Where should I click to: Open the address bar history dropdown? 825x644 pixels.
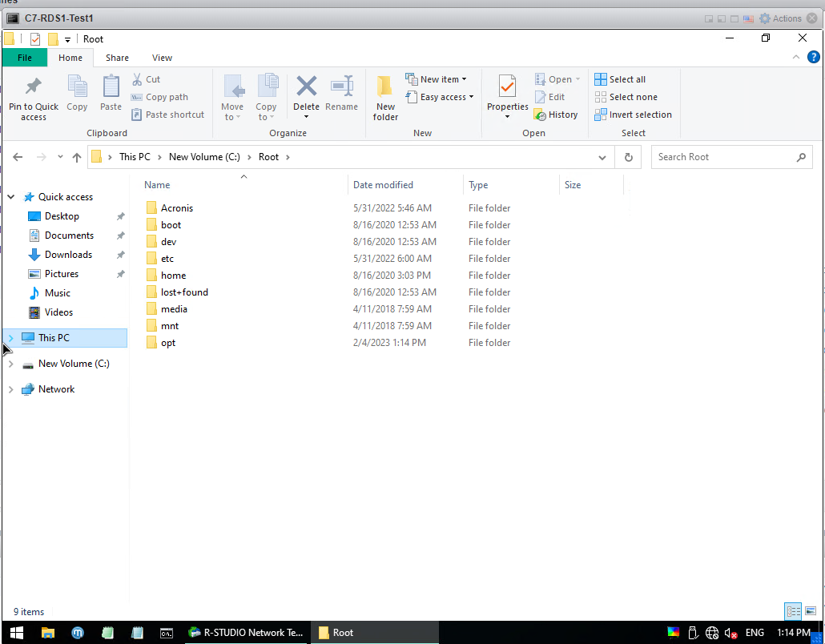tap(602, 158)
